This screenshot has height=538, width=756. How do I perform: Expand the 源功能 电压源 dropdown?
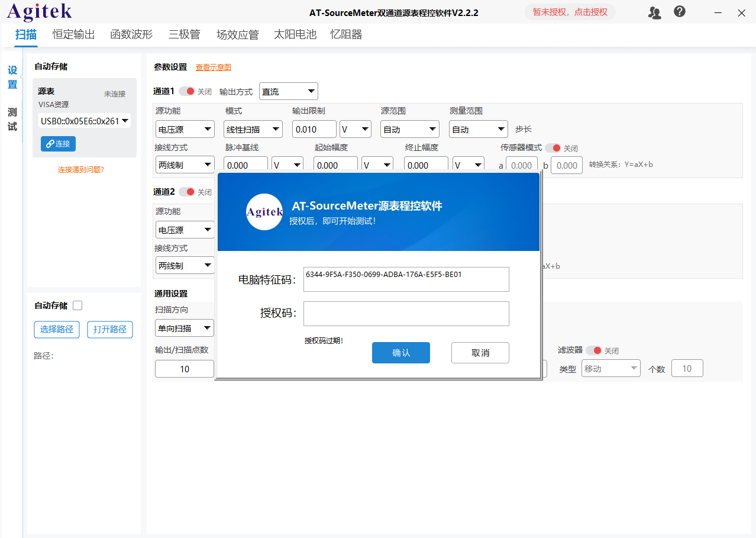pos(185,128)
